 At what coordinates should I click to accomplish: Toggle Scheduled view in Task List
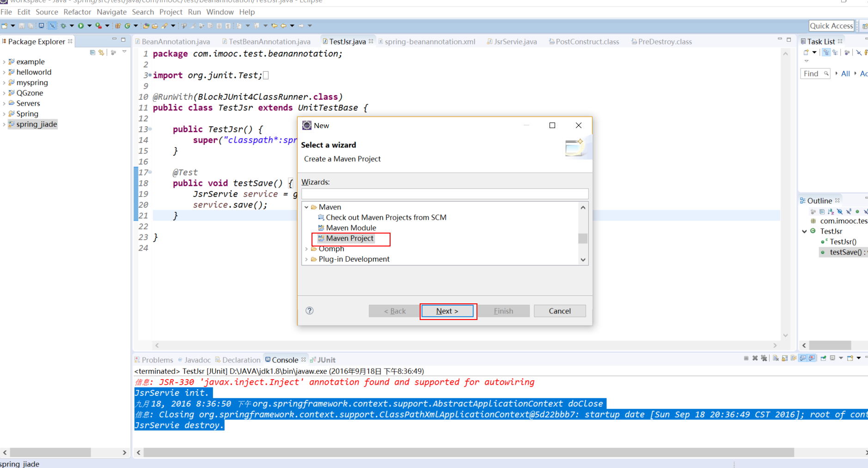click(835, 52)
